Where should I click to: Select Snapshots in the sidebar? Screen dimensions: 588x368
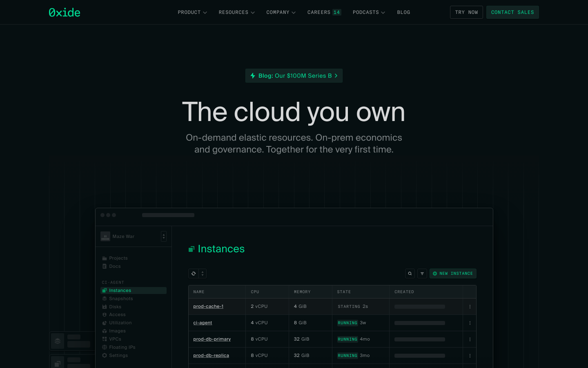pyautogui.click(x=121, y=298)
